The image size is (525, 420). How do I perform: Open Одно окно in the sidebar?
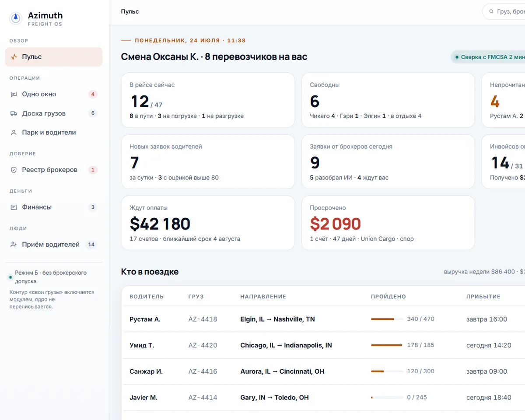point(54,94)
